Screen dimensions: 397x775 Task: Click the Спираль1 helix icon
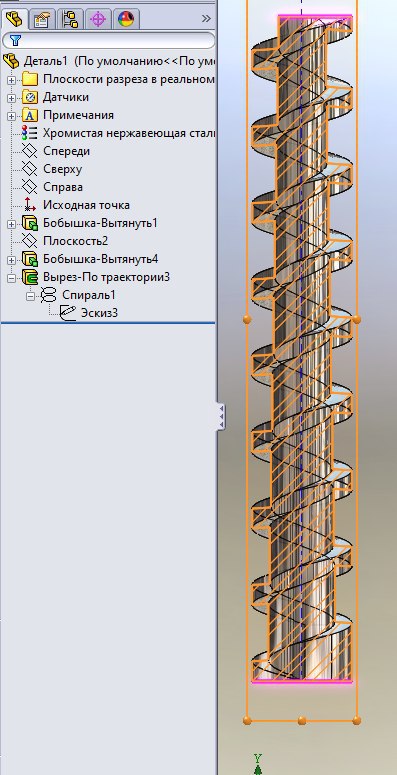(48, 295)
